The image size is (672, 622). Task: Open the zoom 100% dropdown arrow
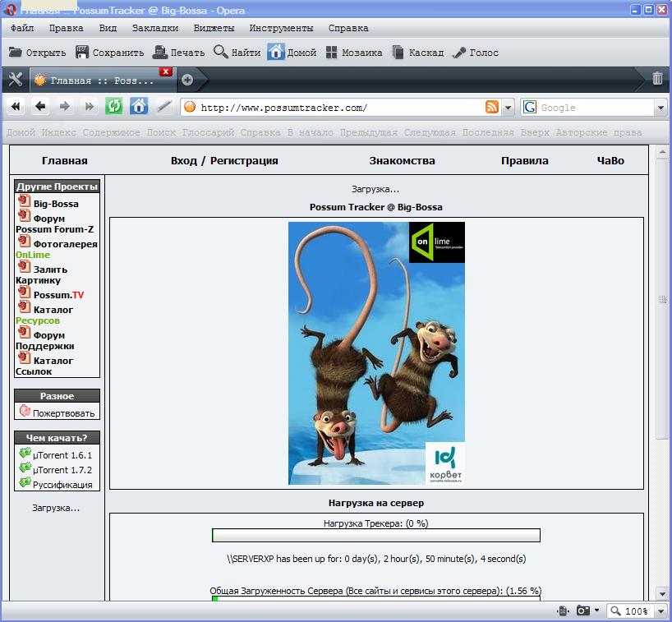[660, 610]
